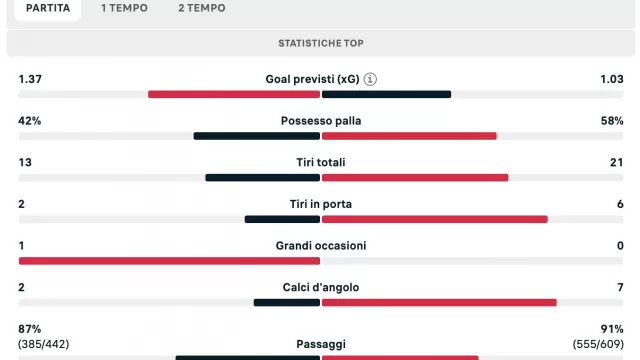
Task: Switch to the 2 TEMPO tab
Action: coord(202,8)
